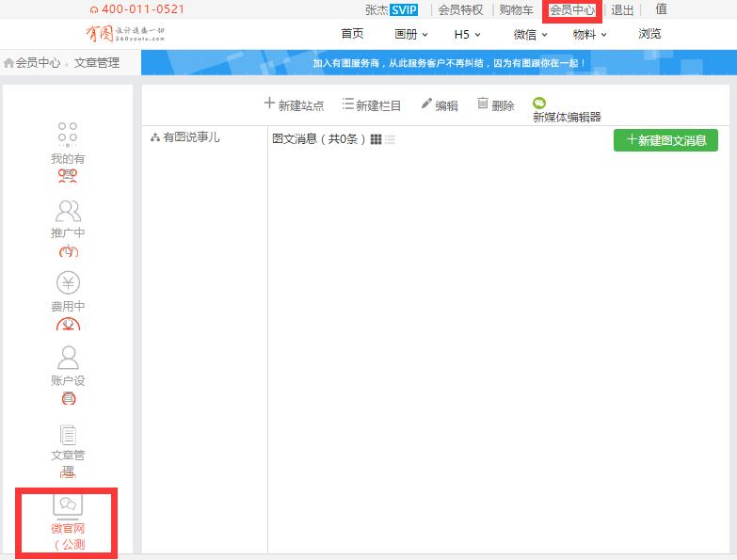Click 值 link at top right
The image size is (737, 560).
pyautogui.click(x=662, y=8)
